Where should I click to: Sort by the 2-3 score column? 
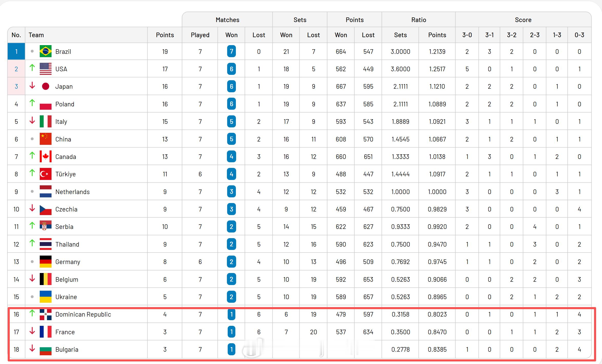coord(535,35)
